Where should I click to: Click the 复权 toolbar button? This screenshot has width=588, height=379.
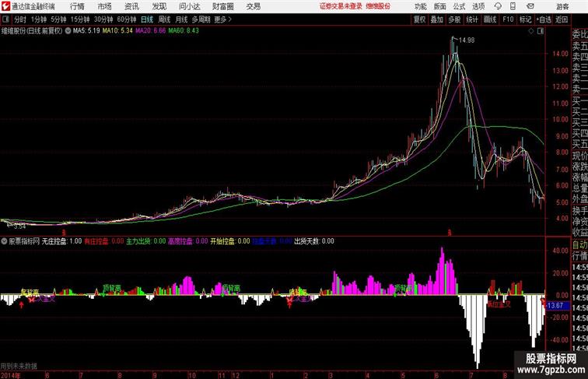click(x=419, y=19)
